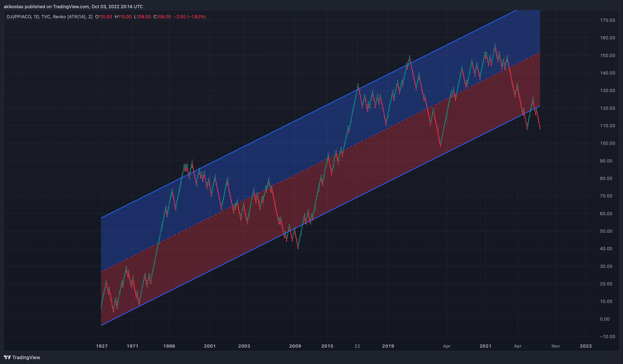
Task: Click the Renko [ATR(14), 2] label
Action: [73, 17]
